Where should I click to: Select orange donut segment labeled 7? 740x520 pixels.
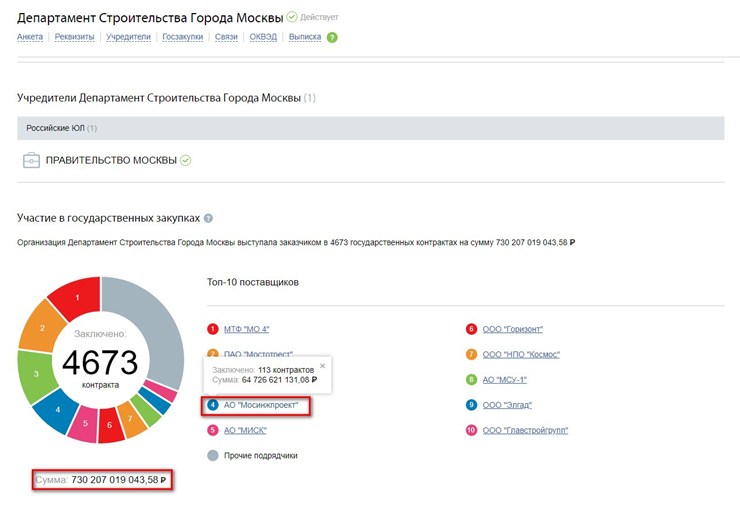[x=130, y=419]
